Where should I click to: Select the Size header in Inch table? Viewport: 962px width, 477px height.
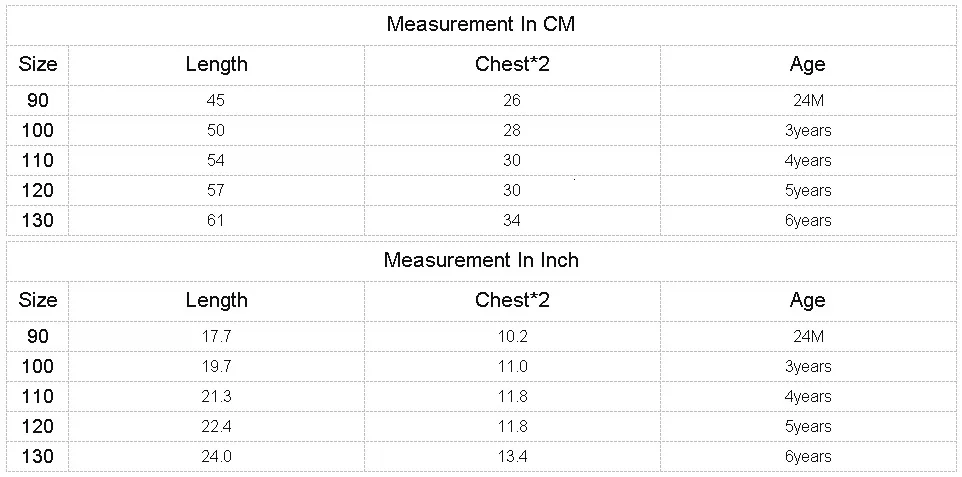pyautogui.click(x=38, y=300)
